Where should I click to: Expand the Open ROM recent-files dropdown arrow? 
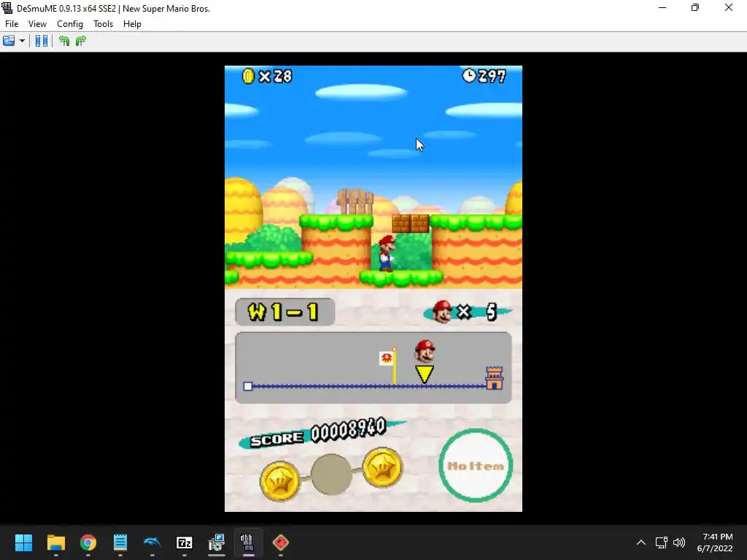[x=22, y=41]
